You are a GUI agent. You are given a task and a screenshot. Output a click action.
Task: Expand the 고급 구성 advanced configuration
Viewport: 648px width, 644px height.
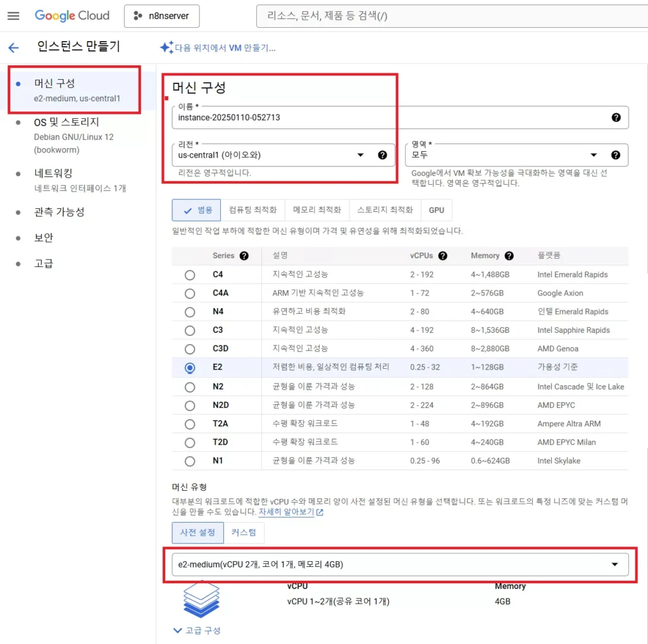(197, 630)
